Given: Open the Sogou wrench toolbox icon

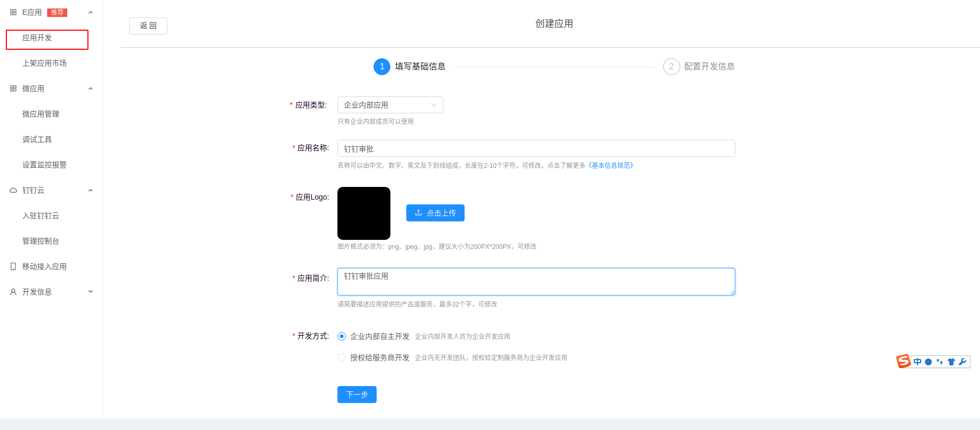Looking at the screenshot, I should 963,362.
